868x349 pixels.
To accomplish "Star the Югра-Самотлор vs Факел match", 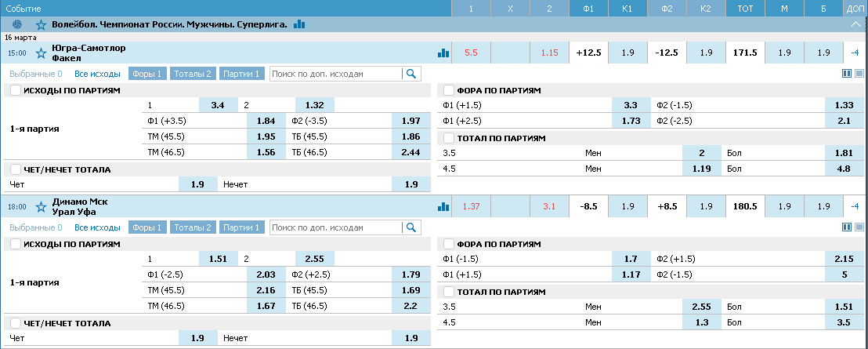I will 41,53.
